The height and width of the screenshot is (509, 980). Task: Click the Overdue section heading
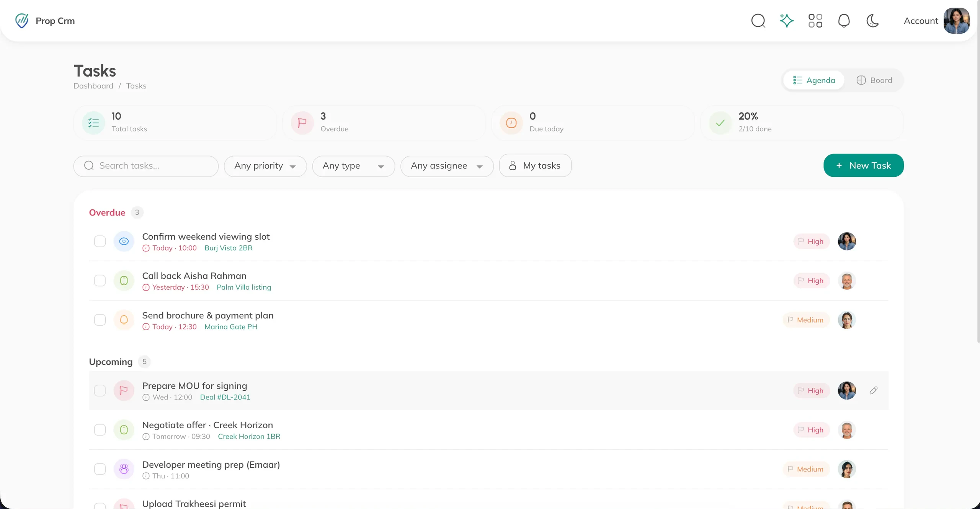[x=107, y=213]
